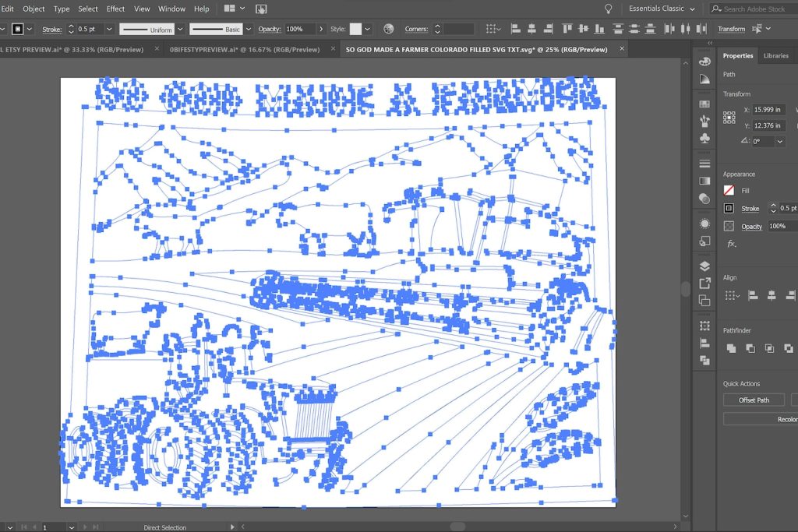798x532 pixels.
Task: Open the Asset Export panel icon
Action: [x=704, y=283]
